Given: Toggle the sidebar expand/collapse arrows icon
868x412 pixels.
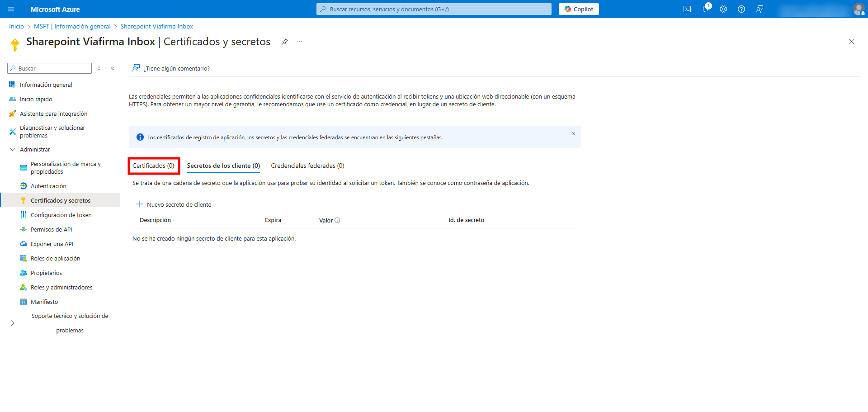Looking at the screenshot, I should [x=99, y=68].
